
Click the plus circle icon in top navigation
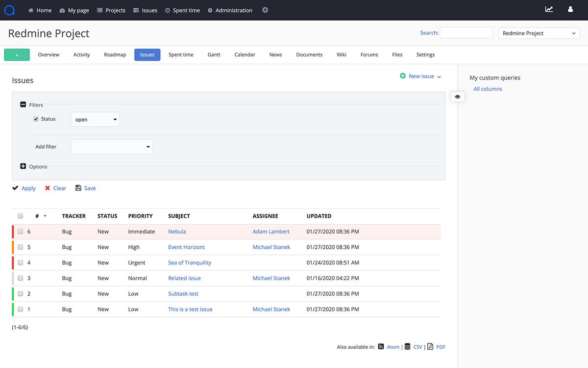tap(265, 10)
